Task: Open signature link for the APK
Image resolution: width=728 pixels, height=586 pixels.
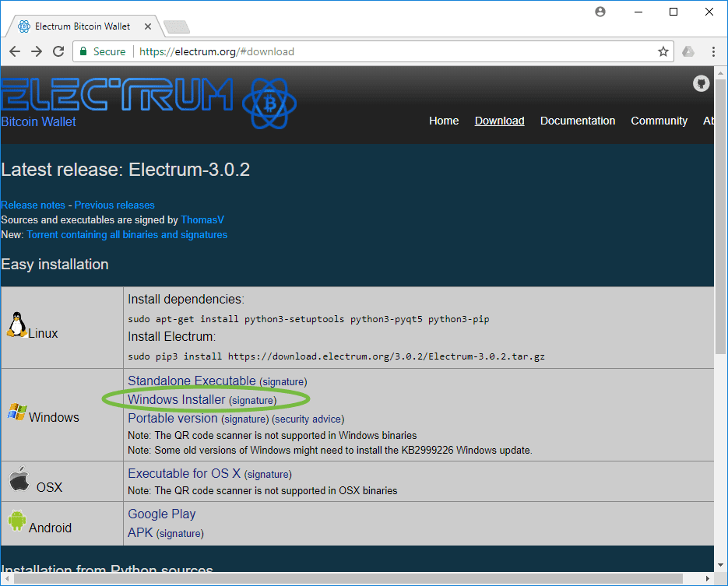Action: coord(180,534)
